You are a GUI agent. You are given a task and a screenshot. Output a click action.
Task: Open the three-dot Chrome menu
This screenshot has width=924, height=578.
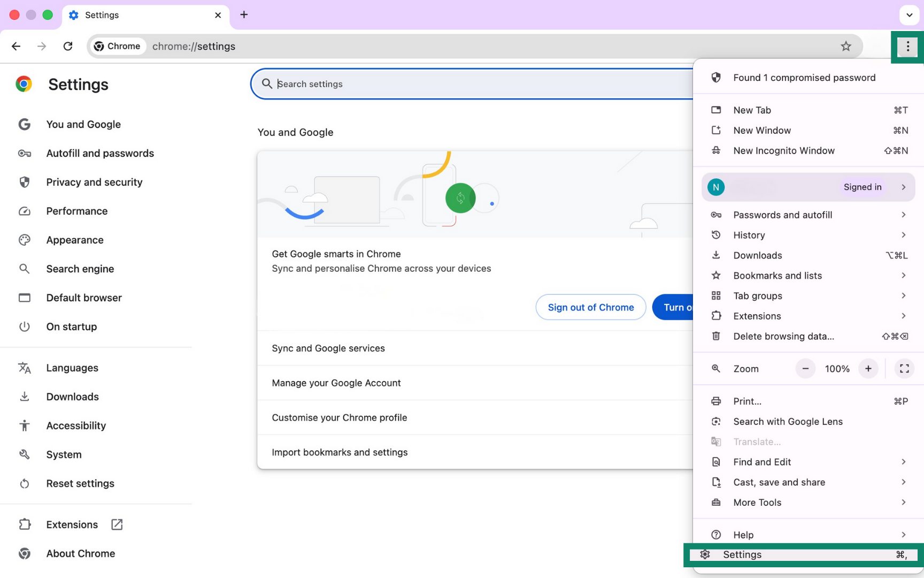(x=908, y=47)
